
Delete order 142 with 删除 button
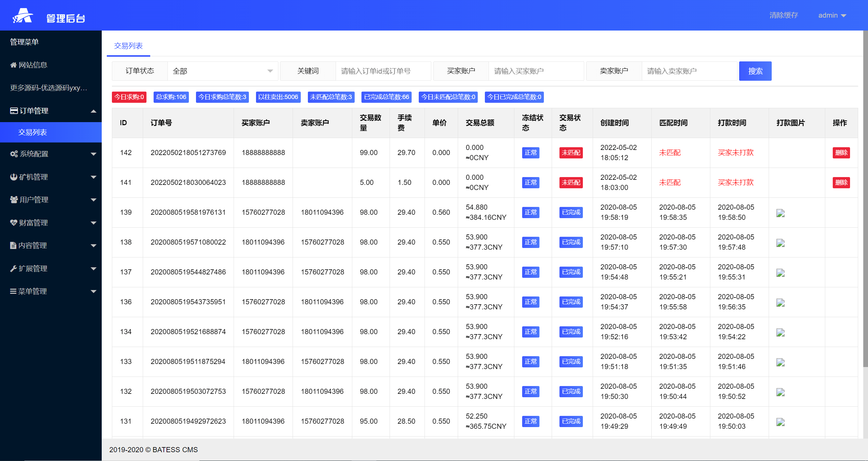pyautogui.click(x=841, y=153)
